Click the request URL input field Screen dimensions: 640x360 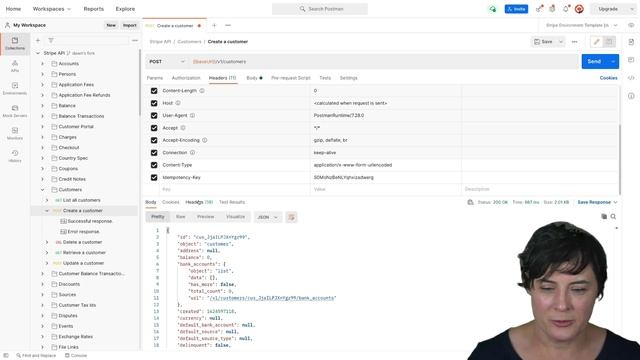pyautogui.click(x=384, y=62)
